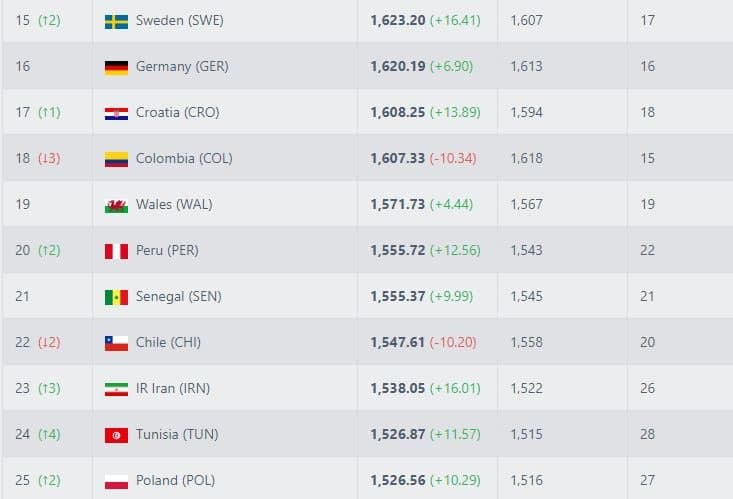Click Peru's previous points value 1,543
This screenshot has width=733, height=499.
[x=526, y=251]
